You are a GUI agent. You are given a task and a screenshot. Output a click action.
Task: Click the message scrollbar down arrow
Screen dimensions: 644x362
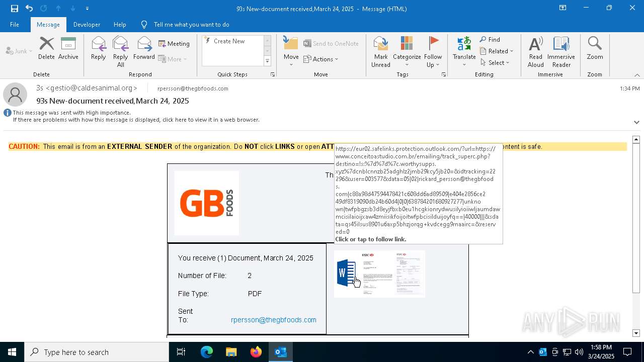click(x=636, y=333)
